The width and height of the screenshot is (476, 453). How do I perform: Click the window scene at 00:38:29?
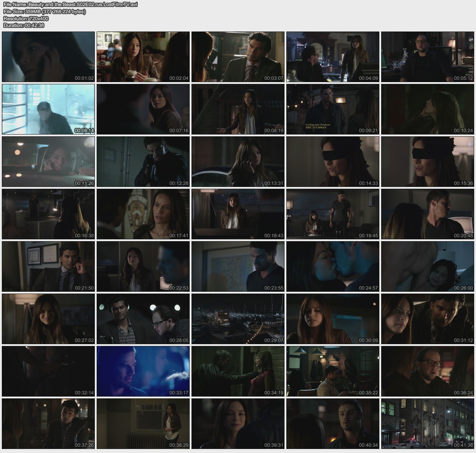(143, 424)
